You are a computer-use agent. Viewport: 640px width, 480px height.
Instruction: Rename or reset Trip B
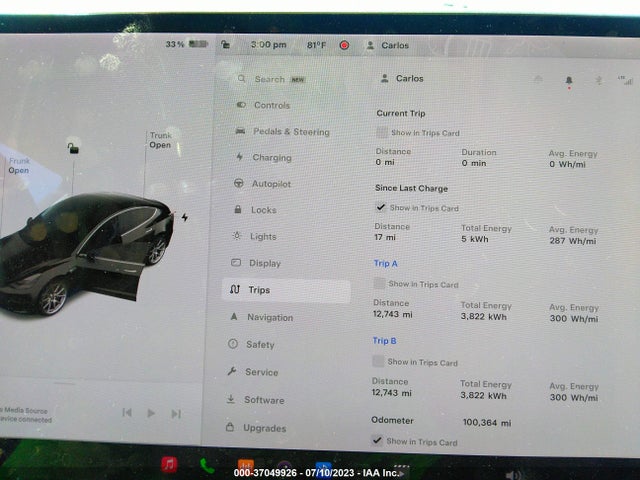(x=384, y=341)
